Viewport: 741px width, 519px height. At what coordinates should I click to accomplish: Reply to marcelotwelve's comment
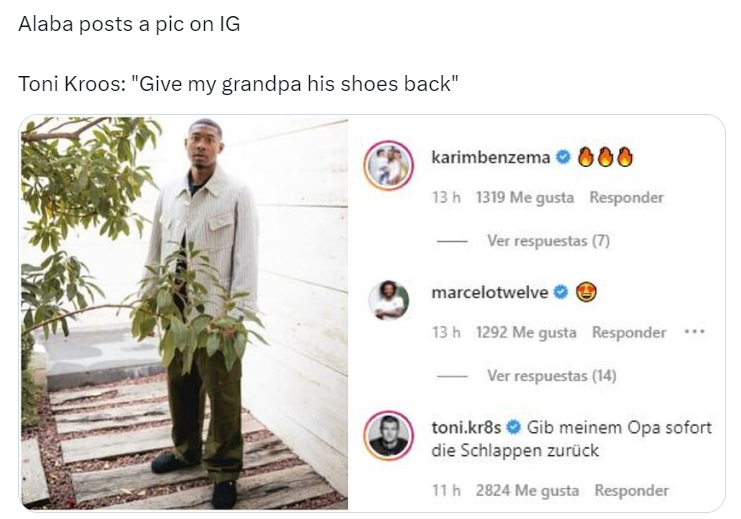coord(629,332)
